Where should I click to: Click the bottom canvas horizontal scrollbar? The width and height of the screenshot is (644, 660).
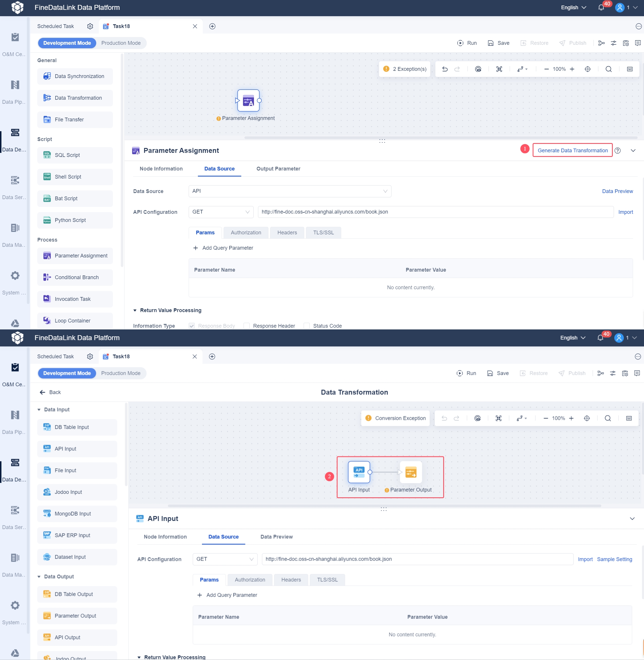pos(384,506)
